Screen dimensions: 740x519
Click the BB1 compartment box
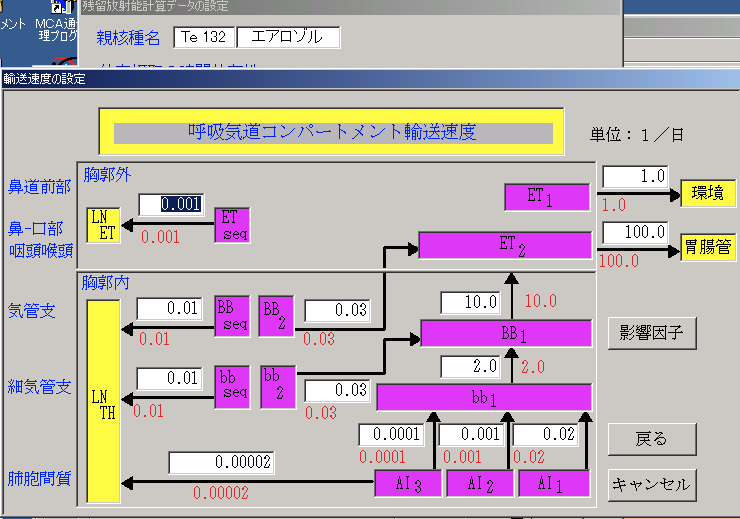[x=505, y=333]
